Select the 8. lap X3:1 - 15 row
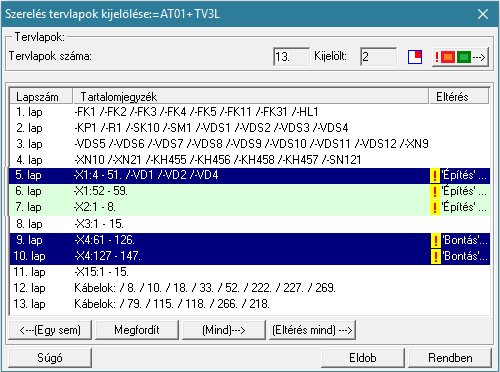The height and width of the screenshot is (372, 500). [x=250, y=224]
